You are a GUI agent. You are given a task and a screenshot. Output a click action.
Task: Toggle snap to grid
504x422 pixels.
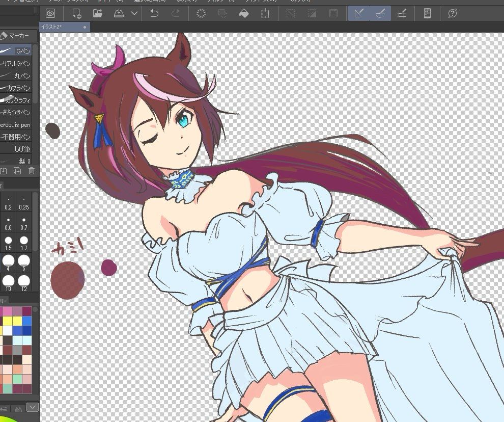[402, 14]
